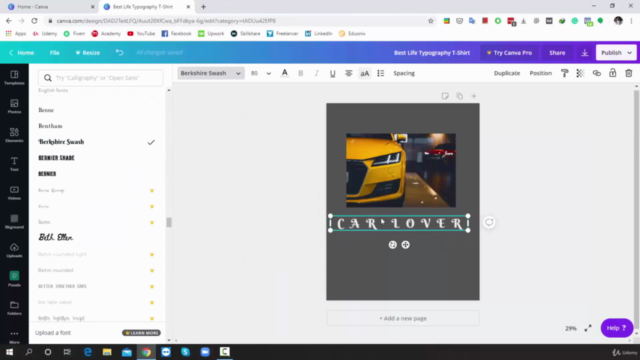640x360 pixels.
Task: Click the font search field
Action: (x=100, y=78)
